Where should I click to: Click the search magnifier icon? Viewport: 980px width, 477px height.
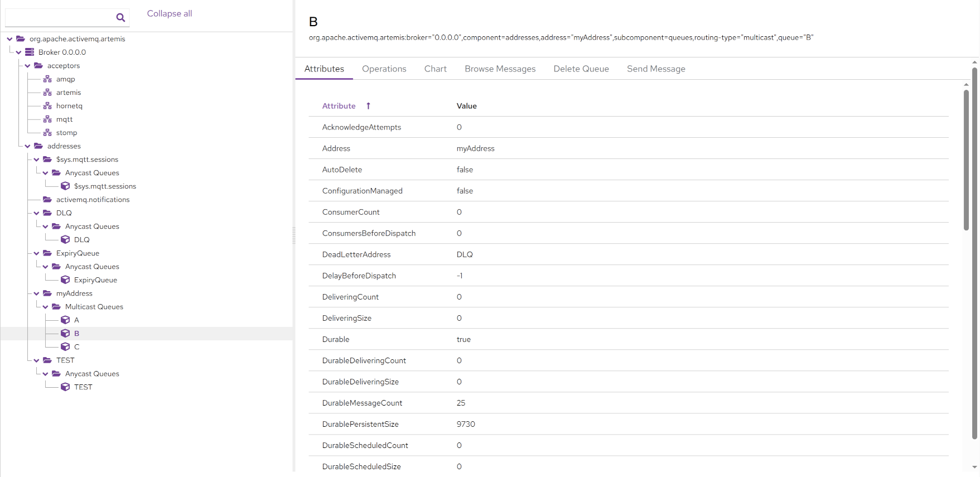pos(120,17)
